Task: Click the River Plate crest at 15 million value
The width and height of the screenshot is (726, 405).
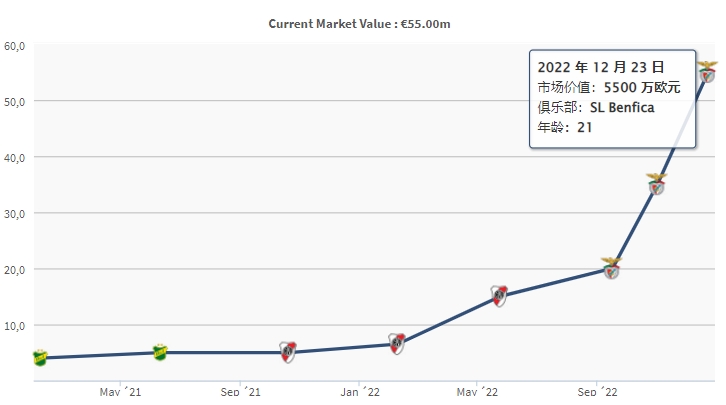Action: coord(500,296)
